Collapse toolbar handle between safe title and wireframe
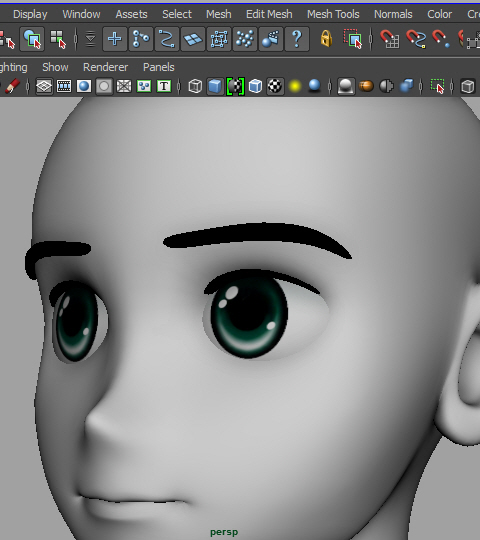Screen dimensions: 480x540 pos(179,86)
